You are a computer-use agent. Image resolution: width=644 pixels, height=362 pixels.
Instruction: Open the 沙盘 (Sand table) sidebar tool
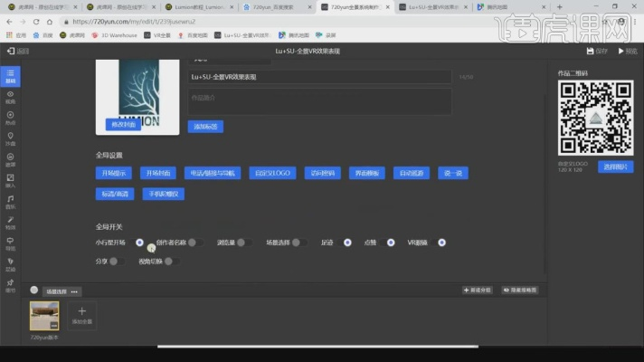point(10,138)
